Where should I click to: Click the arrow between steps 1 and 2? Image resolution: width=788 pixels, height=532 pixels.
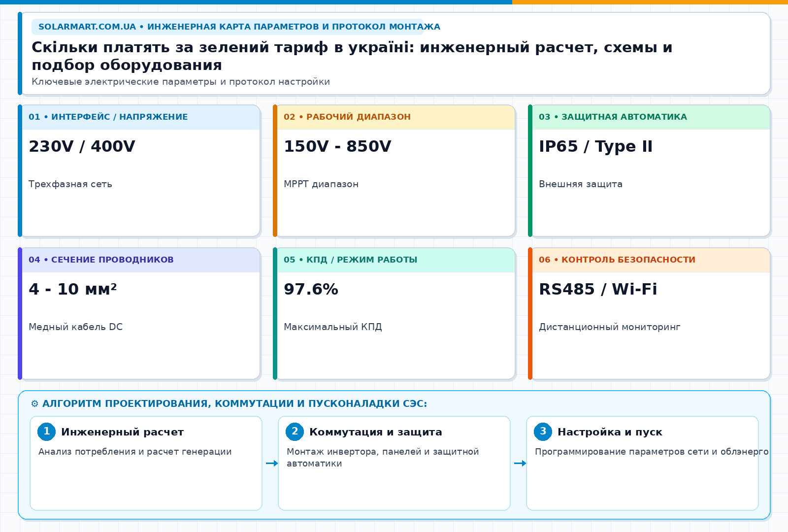pyautogui.click(x=272, y=463)
